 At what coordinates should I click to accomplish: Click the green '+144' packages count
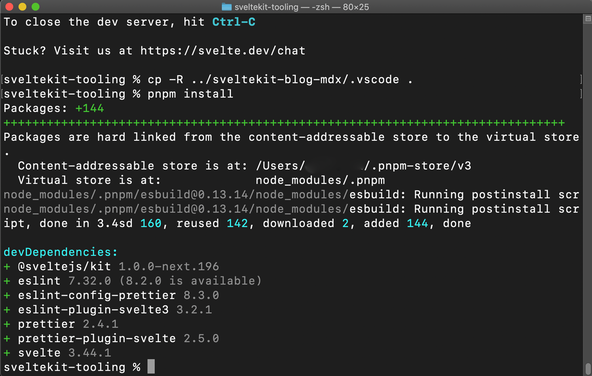pos(89,108)
